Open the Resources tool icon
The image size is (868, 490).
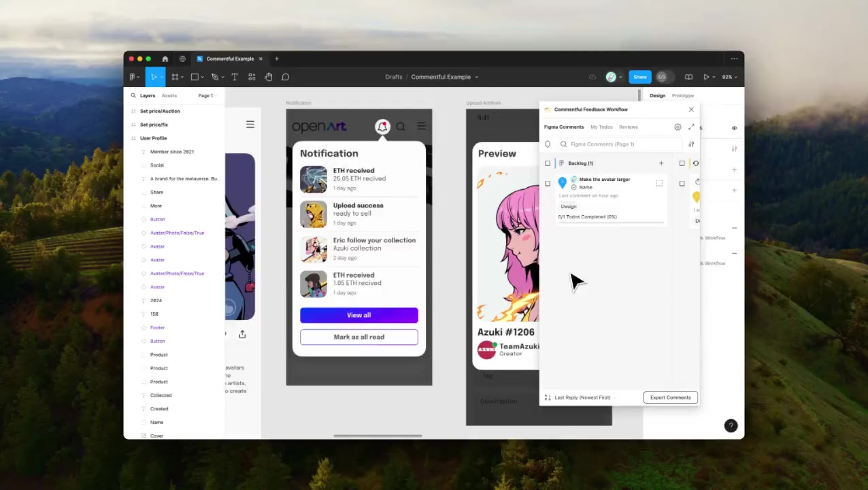pos(252,77)
